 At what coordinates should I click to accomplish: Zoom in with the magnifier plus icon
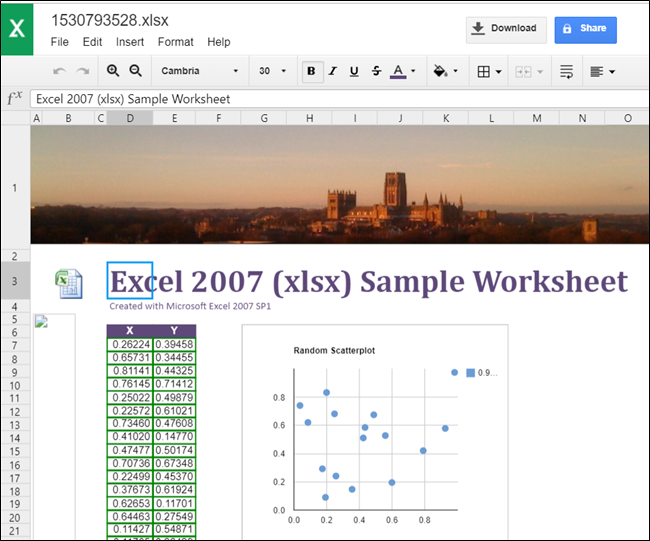(113, 71)
